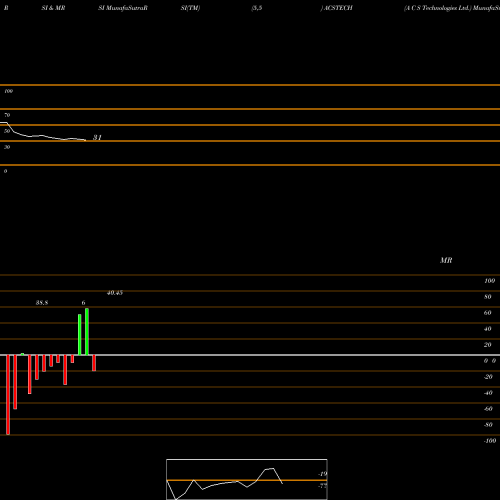
Task: Click the 38.8 value label
Action: (42, 303)
